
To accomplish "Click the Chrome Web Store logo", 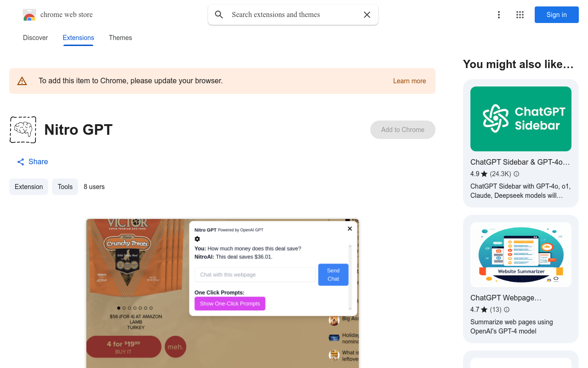I will click(29, 15).
